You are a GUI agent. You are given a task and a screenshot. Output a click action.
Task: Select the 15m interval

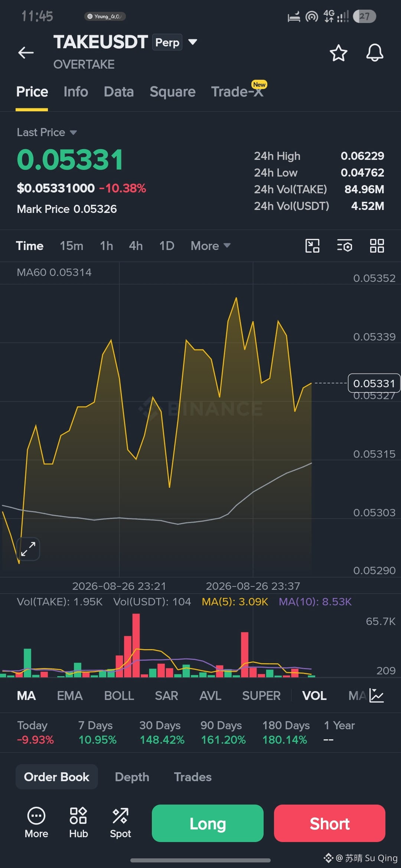tap(71, 246)
